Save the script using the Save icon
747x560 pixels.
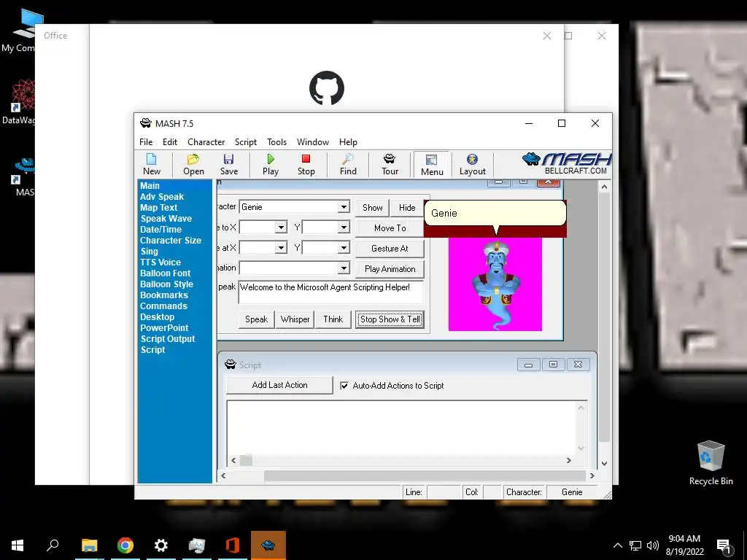coord(228,164)
